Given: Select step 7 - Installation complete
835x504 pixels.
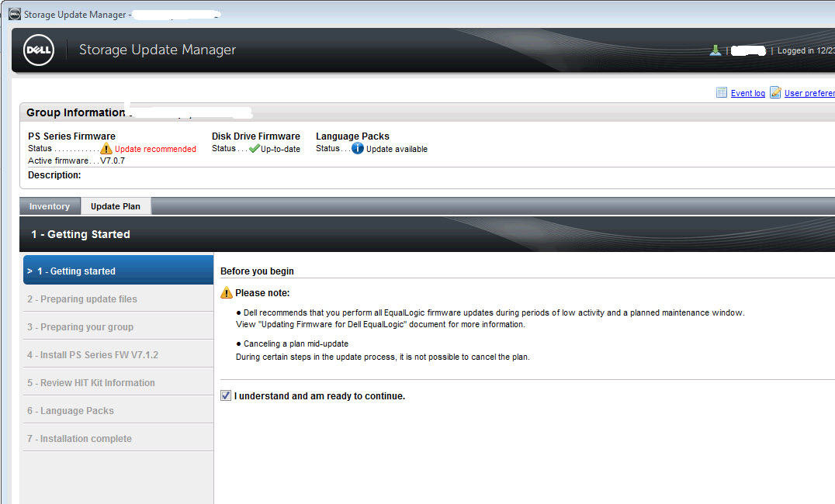Looking at the screenshot, I should tap(118, 439).
